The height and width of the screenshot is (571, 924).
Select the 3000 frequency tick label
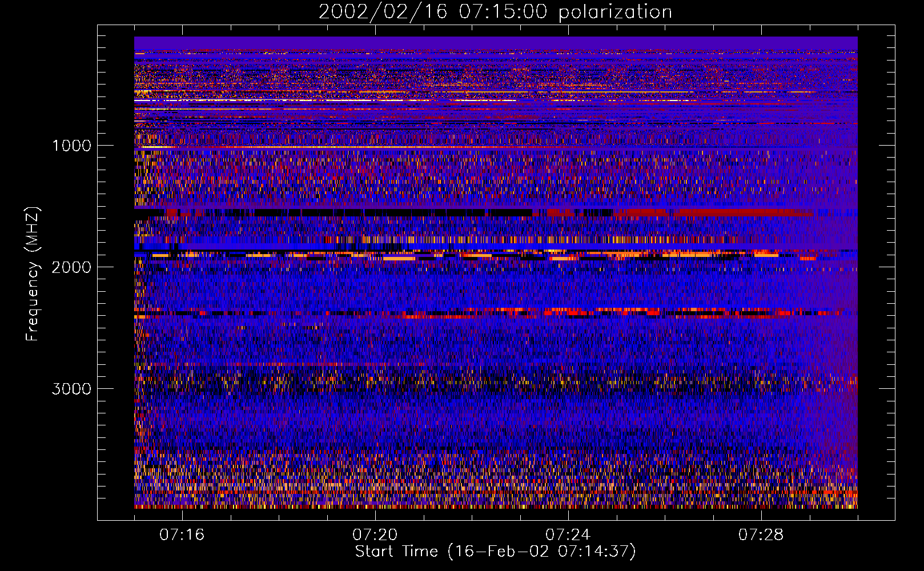(x=71, y=389)
